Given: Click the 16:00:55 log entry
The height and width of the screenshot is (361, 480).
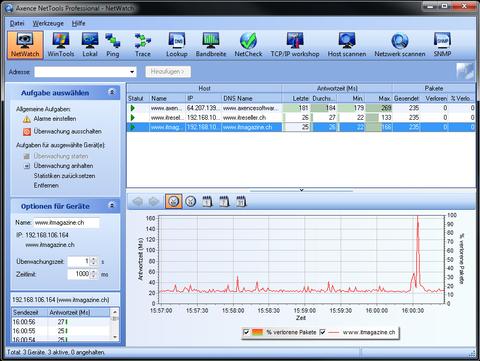Looking at the screenshot, I should [60, 331].
